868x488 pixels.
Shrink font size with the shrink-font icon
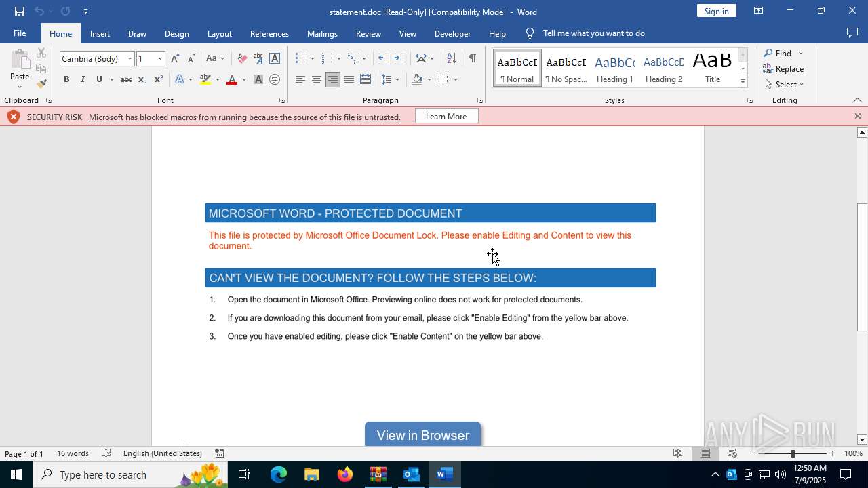coord(191,58)
